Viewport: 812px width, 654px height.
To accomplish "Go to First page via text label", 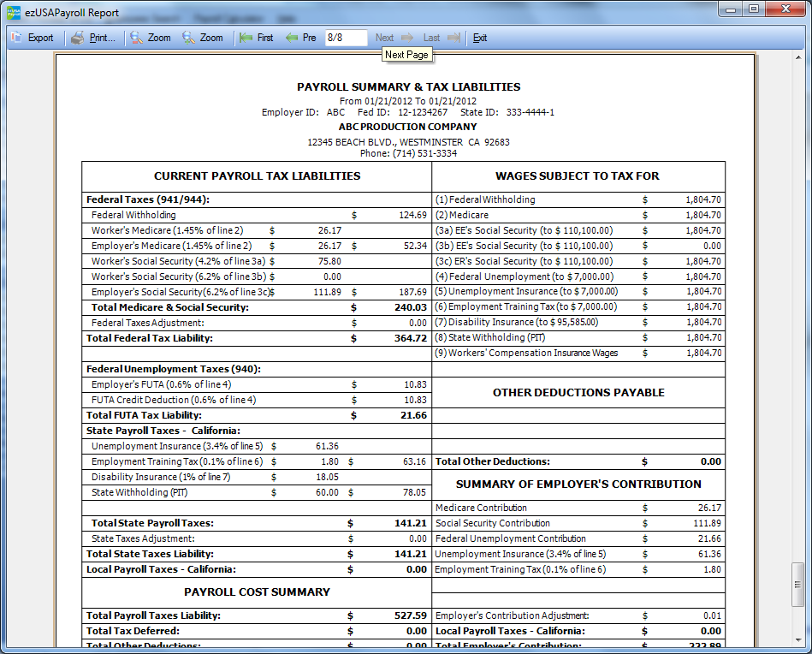I will pyautogui.click(x=265, y=38).
